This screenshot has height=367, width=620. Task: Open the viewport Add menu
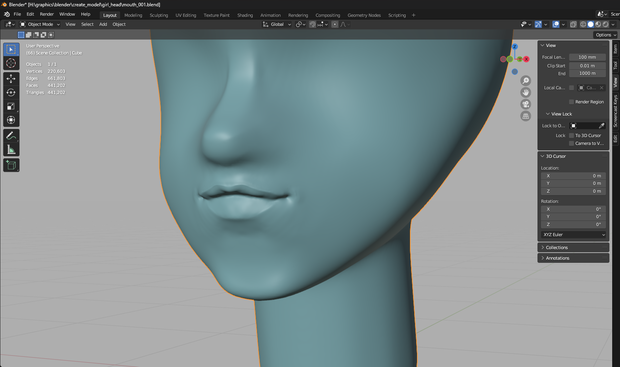tap(103, 25)
